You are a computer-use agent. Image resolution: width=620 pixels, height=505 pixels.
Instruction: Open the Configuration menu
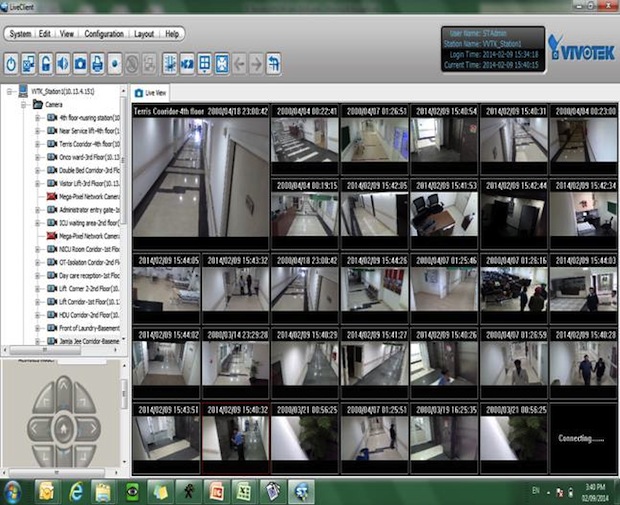click(104, 34)
